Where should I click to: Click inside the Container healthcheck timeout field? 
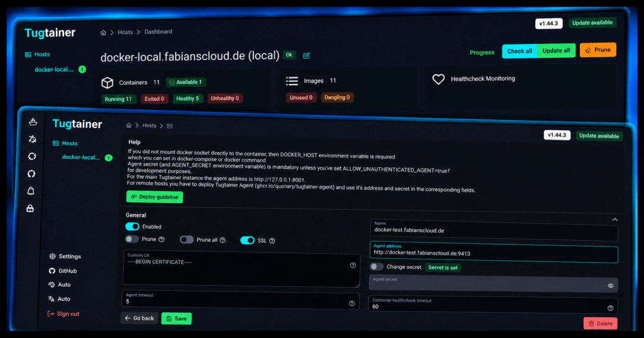click(493, 304)
